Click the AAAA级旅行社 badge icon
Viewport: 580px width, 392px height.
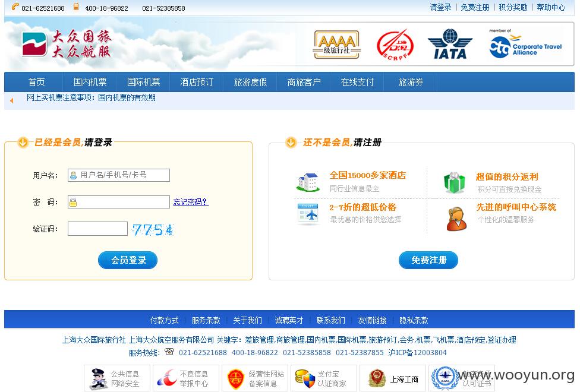point(336,45)
